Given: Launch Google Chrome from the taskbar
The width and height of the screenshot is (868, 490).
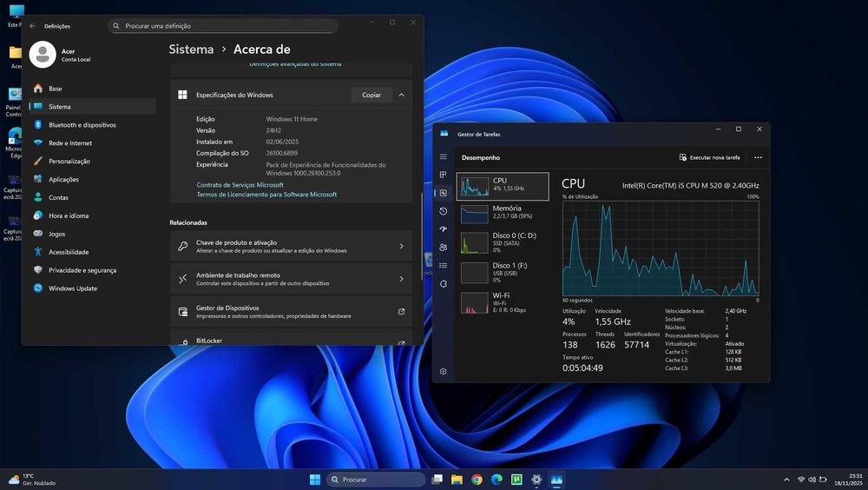Looking at the screenshot, I should [x=477, y=480].
